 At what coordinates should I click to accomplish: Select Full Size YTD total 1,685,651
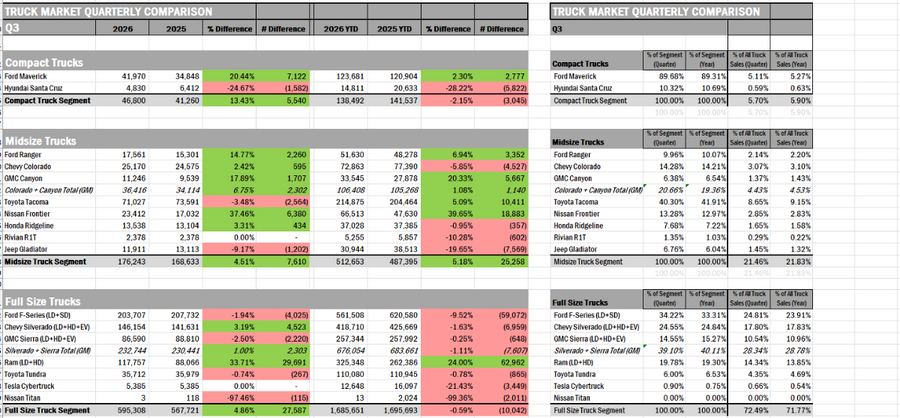click(x=341, y=411)
